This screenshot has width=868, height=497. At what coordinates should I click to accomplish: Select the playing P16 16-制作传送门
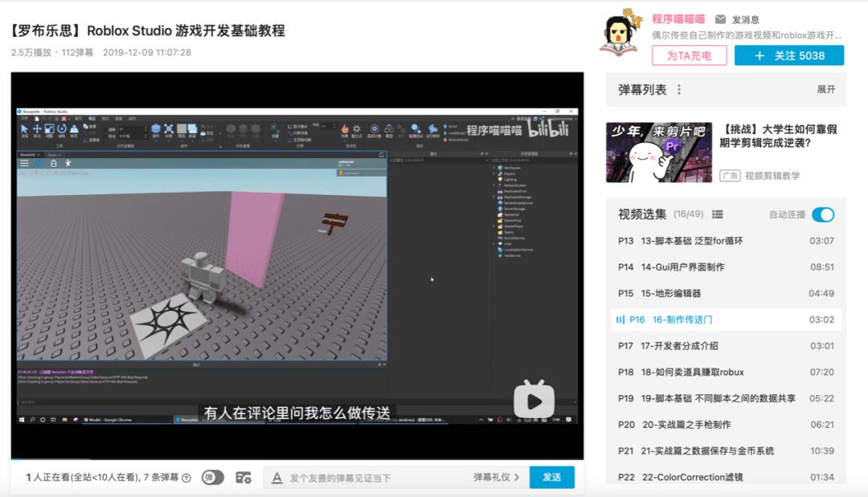726,320
